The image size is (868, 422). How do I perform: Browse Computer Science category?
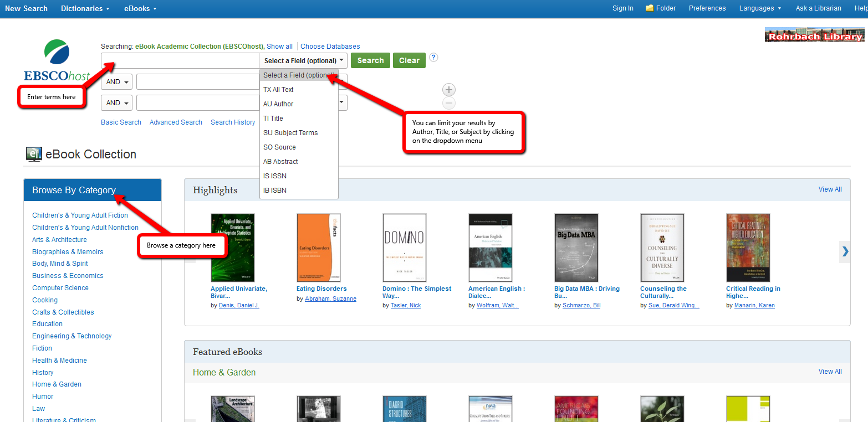60,288
